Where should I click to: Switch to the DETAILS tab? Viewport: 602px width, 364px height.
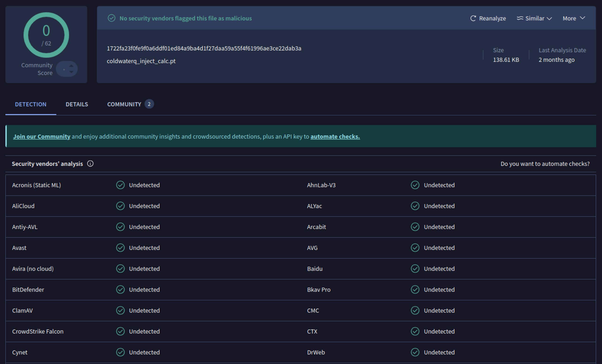(x=77, y=104)
